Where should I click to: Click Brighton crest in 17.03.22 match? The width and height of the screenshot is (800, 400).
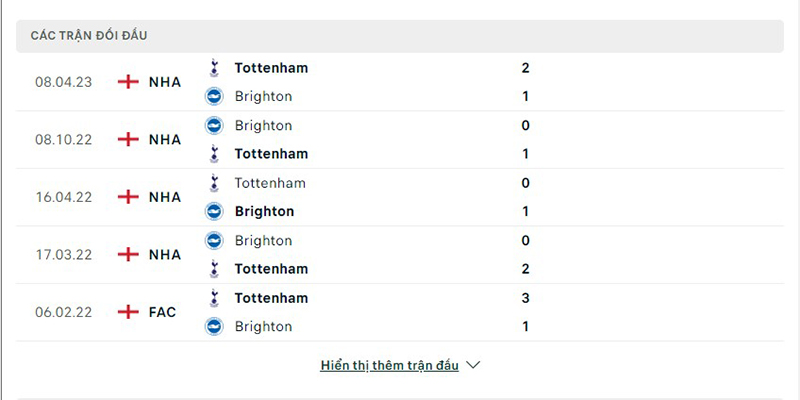213,241
